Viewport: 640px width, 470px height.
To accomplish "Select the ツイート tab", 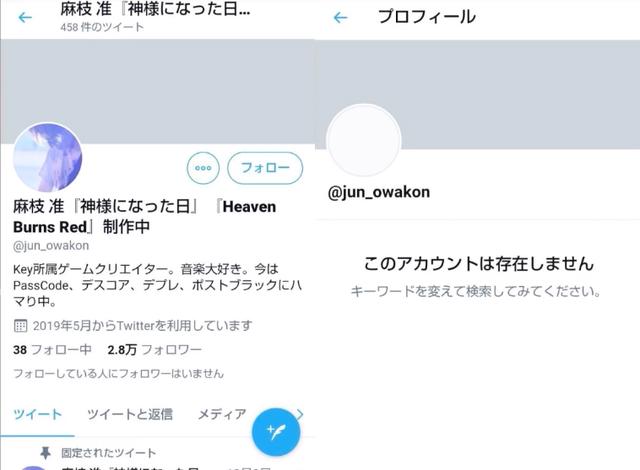I will point(37,415).
